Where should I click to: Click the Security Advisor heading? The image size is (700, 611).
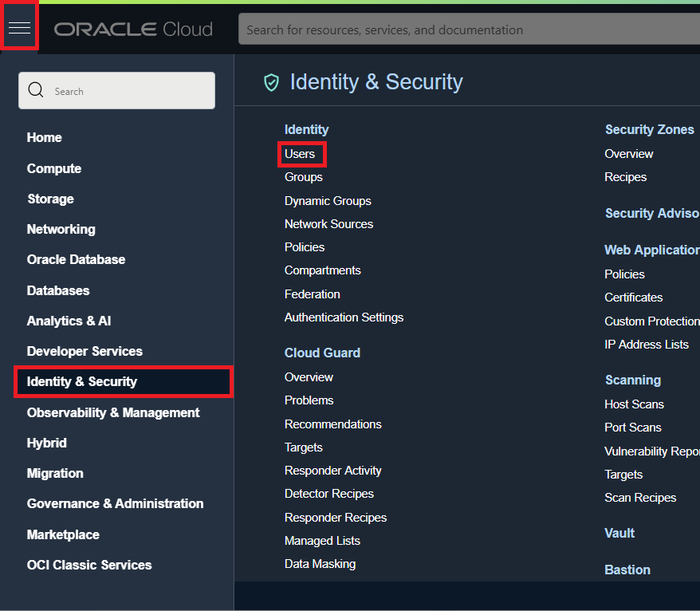pyautogui.click(x=652, y=214)
